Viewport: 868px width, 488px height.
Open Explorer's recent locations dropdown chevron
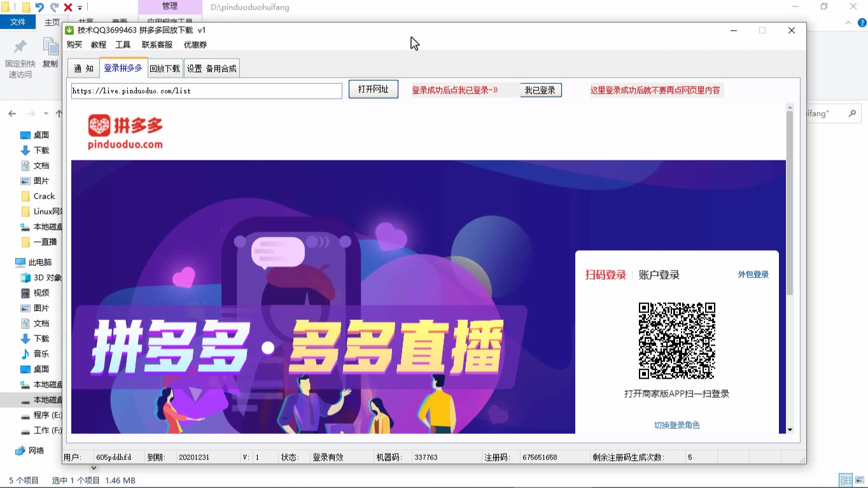(46, 113)
